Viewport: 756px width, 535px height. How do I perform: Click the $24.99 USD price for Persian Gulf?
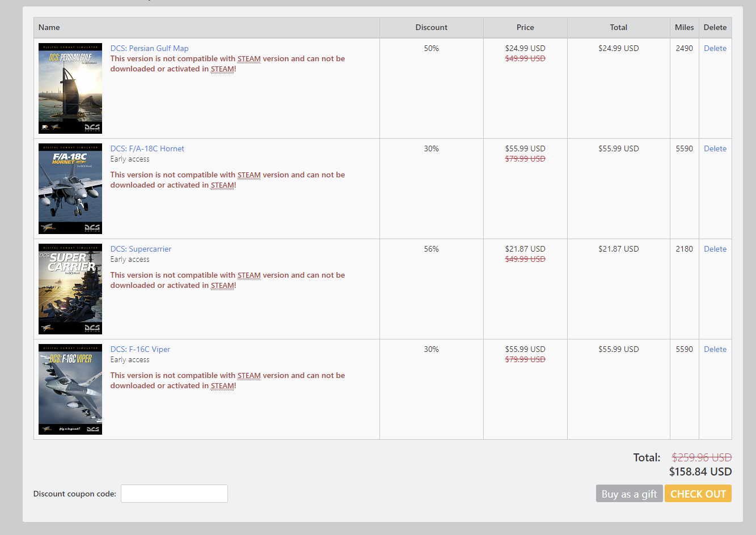point(525,48)
